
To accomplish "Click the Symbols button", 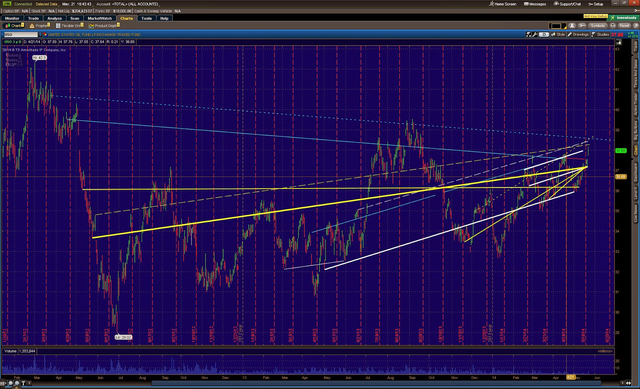I will click(x=597, y=26).
